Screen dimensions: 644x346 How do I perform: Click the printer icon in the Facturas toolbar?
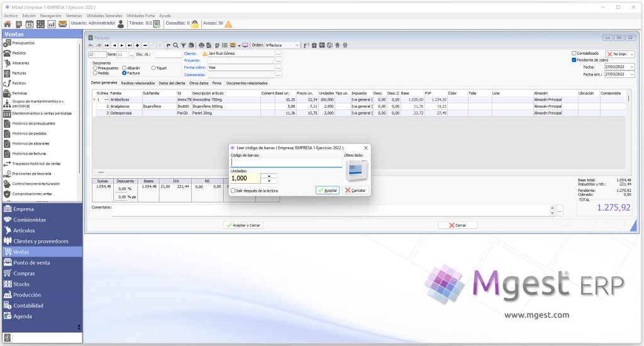(201, 45)
